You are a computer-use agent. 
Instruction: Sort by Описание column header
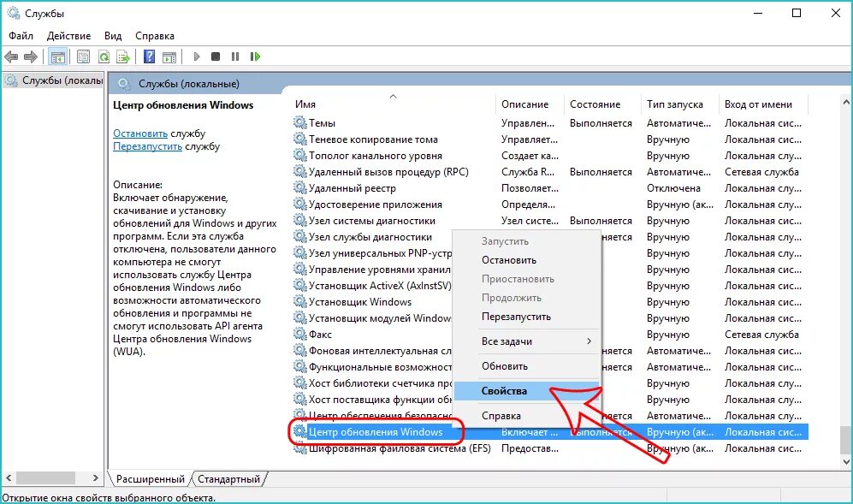tap(530, 104)
